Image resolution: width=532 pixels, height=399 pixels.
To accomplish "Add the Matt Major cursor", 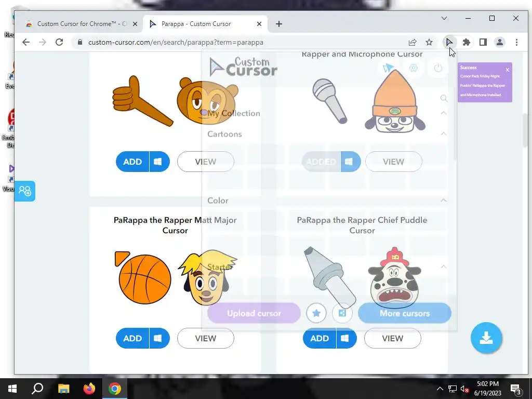I will click(x=132, y=338).
